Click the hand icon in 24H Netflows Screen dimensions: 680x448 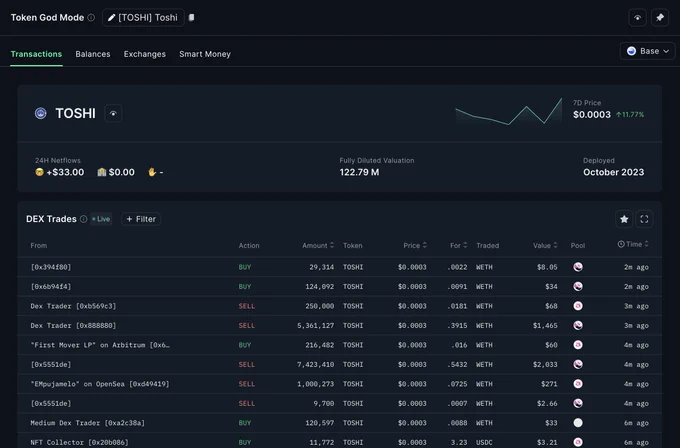tap(152, 172)
